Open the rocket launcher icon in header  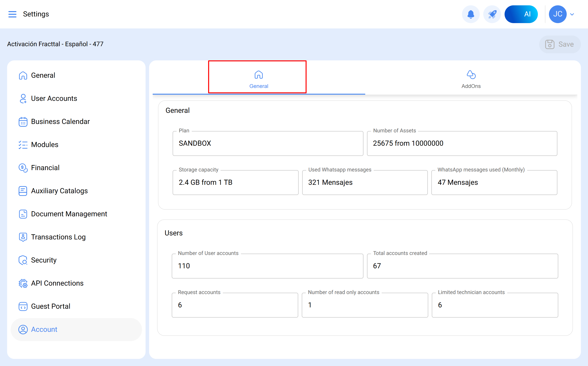tap(492, 14)
